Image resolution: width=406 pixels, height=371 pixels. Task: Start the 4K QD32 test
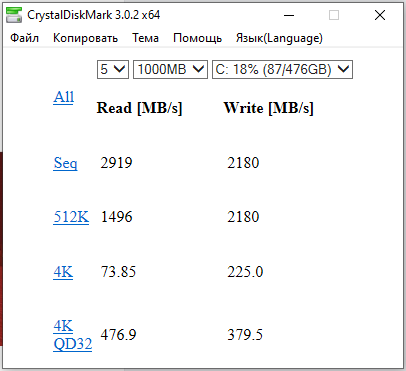click(x=72, y=335)
